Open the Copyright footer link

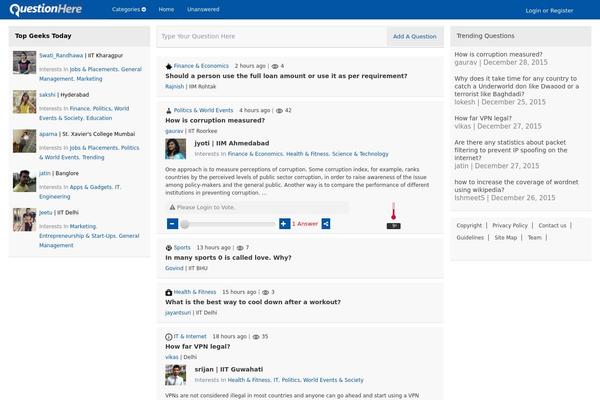[469, 225]
